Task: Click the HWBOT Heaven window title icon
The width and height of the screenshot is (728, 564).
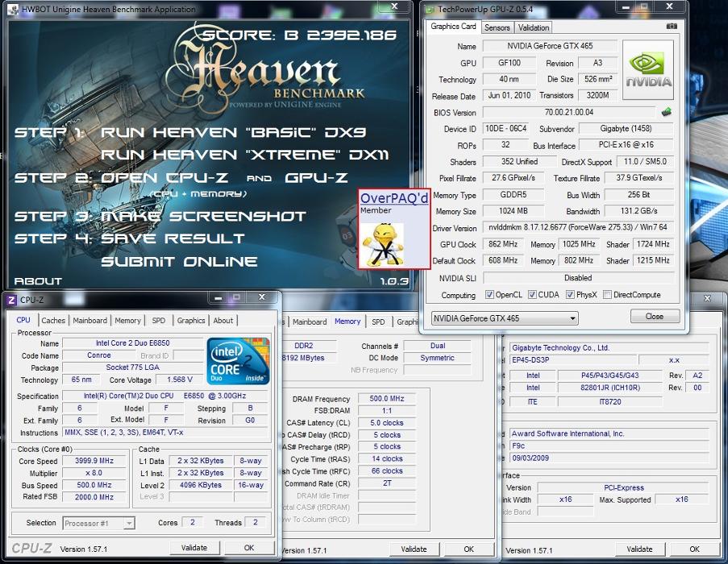Action: (x=14, y=10)
